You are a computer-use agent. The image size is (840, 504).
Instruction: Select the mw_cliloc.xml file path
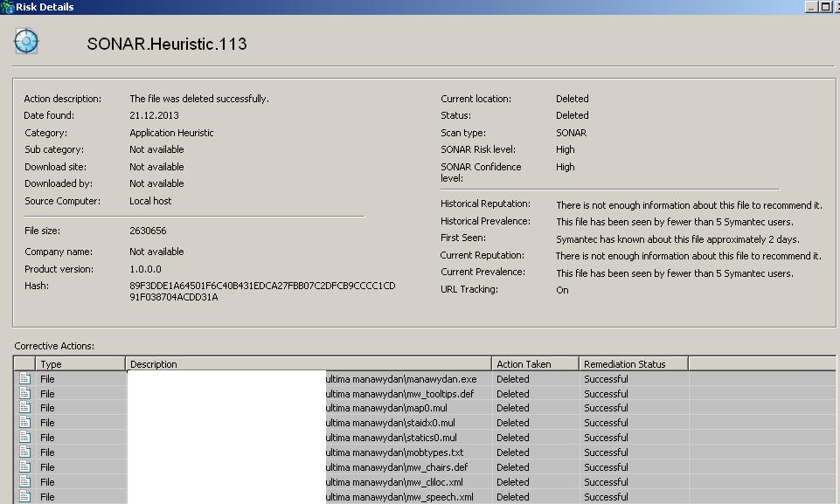tap(394, 482)
